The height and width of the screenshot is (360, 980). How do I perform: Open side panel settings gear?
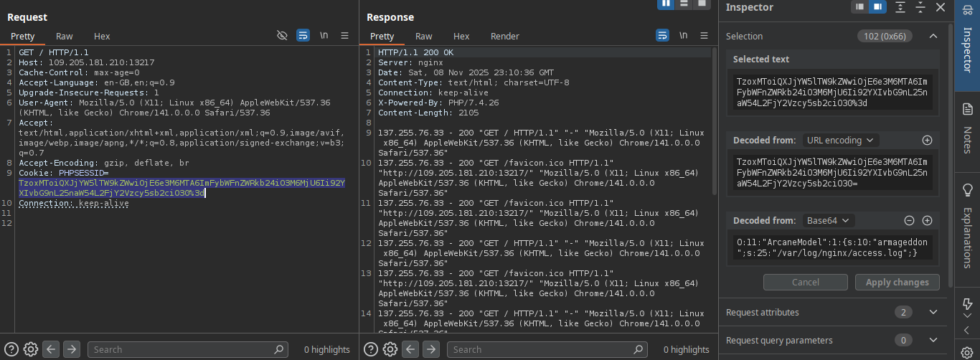click(967, 351)
